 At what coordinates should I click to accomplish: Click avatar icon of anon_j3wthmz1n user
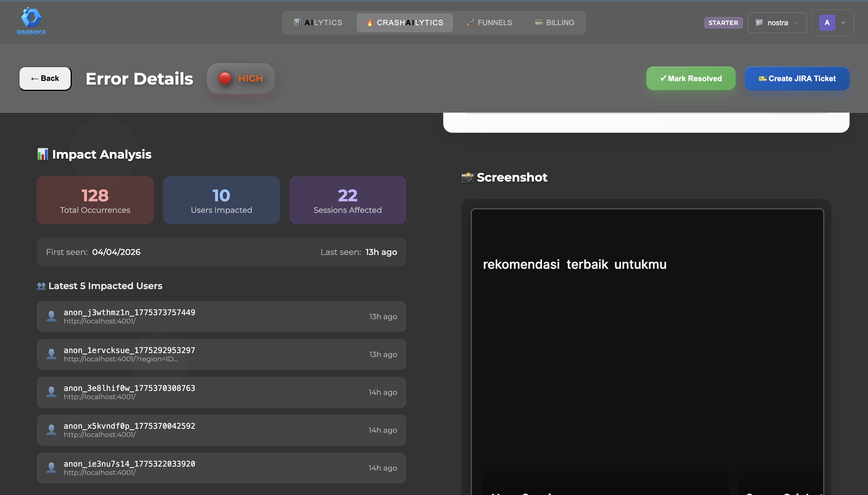tap(51, 316)
